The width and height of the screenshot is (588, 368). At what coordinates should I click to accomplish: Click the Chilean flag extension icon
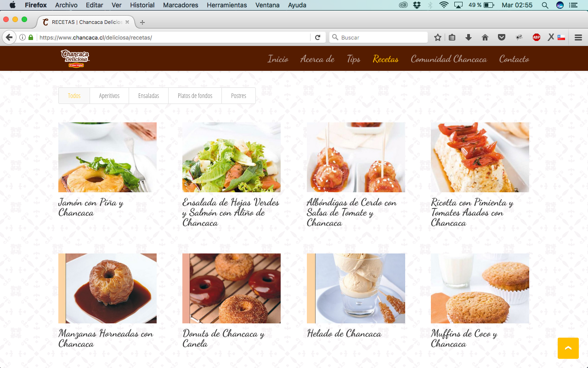click(x=561, y=37)
